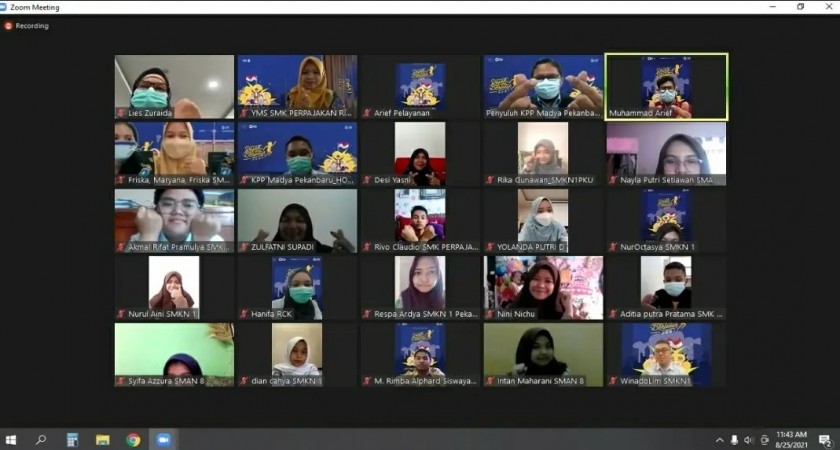
Task: Click the Recording indicator icon
Action: click(x=8, y=26)
